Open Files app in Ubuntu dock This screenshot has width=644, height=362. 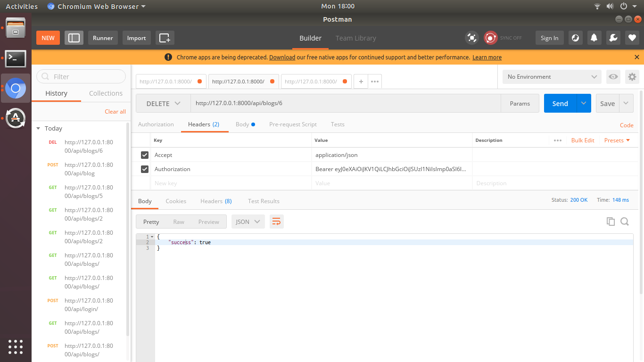point(16,28)
